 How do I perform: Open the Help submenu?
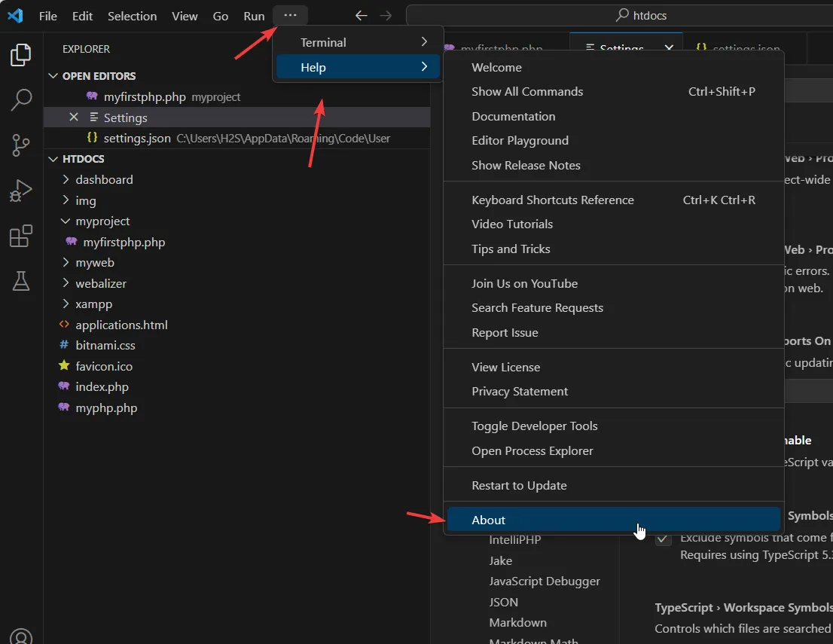click(x=358, y=67)
